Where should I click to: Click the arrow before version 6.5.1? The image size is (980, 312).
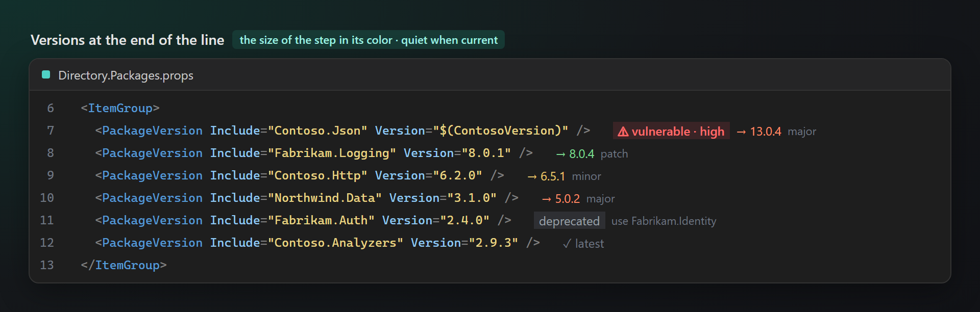tap(532, 176)
